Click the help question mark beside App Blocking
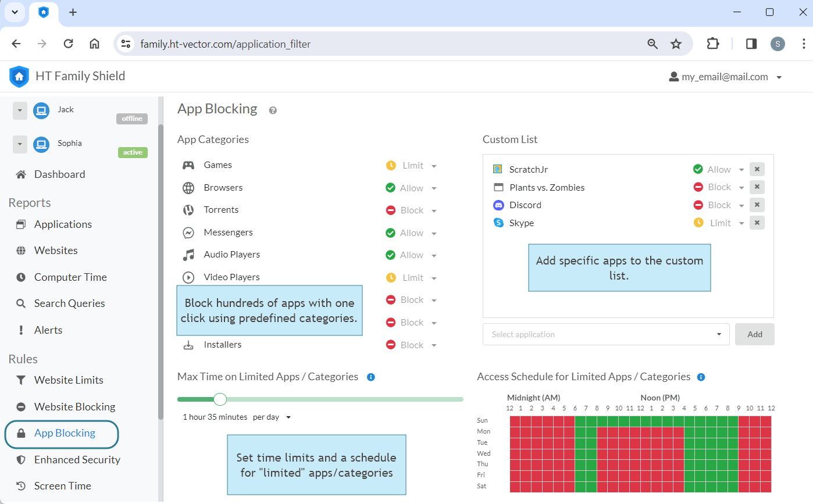 (x=273, y=110)
